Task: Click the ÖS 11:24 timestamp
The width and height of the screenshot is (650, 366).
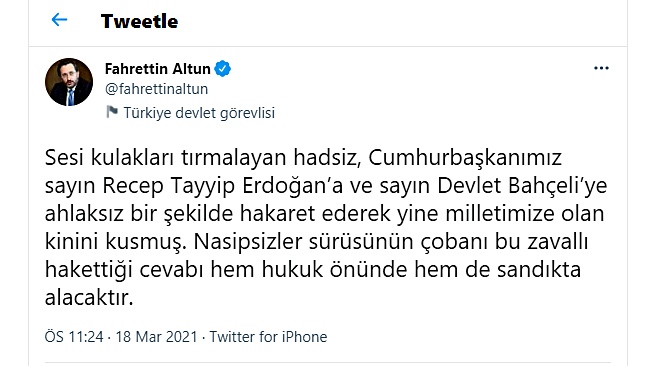Action: pyautogui.click(x=74, y=337)
